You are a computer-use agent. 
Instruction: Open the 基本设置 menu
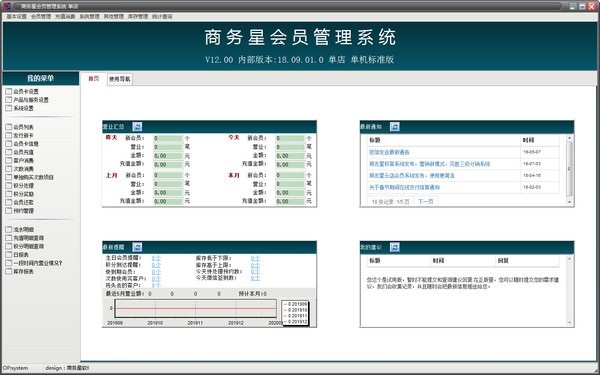(17, 16)
